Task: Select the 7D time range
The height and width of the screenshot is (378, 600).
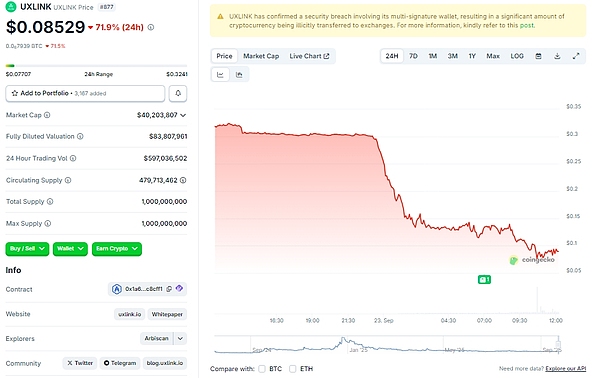Action: 413,56
